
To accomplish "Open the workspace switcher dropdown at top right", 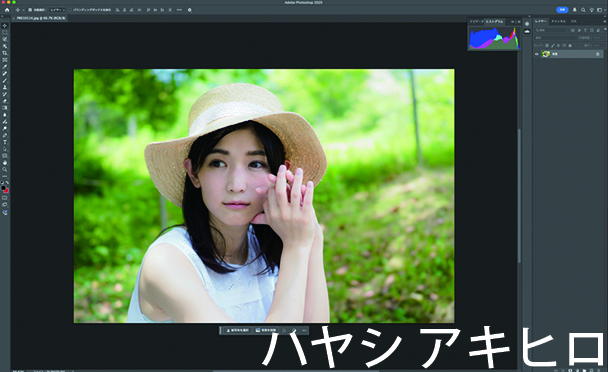I will pos(599,10).
